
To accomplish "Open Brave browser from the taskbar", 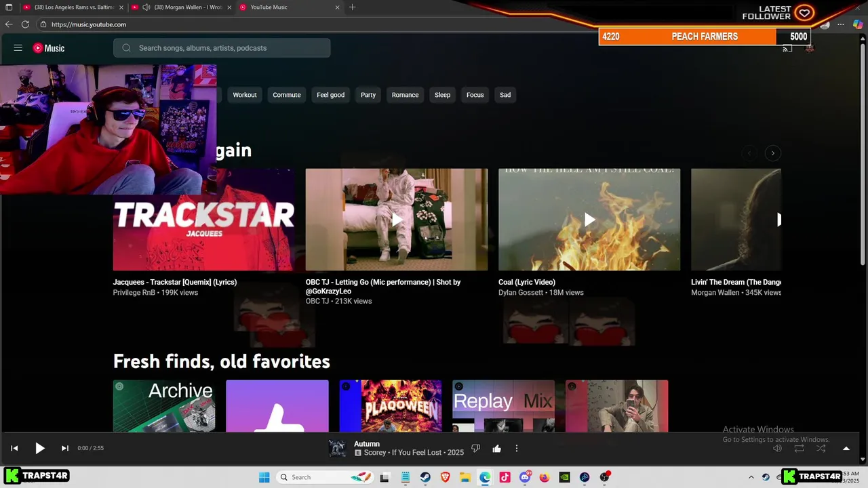I will (x=445, y=477).
